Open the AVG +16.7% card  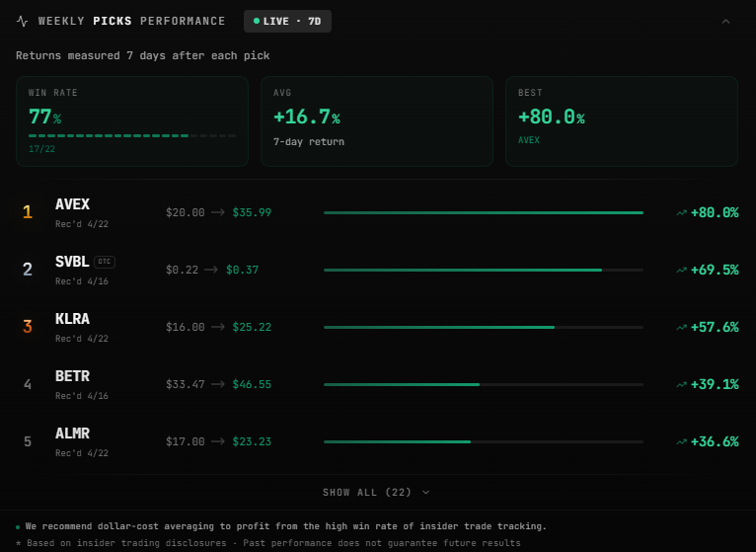point(377,121)
